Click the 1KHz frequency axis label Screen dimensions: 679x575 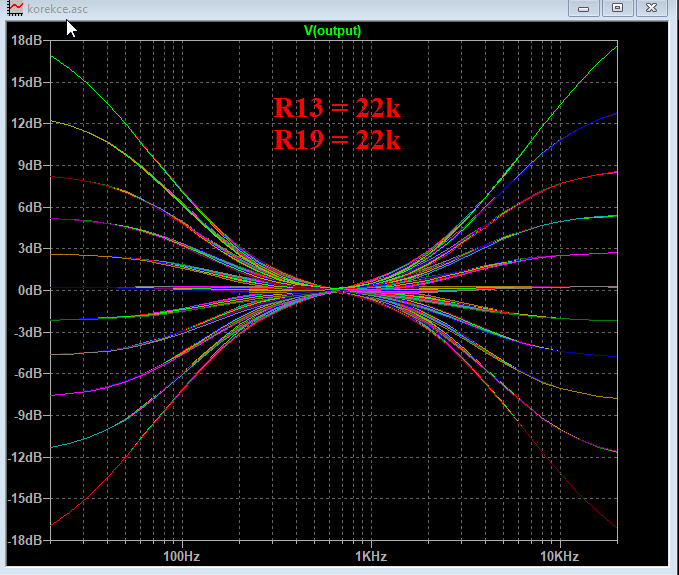pos(371,556)
